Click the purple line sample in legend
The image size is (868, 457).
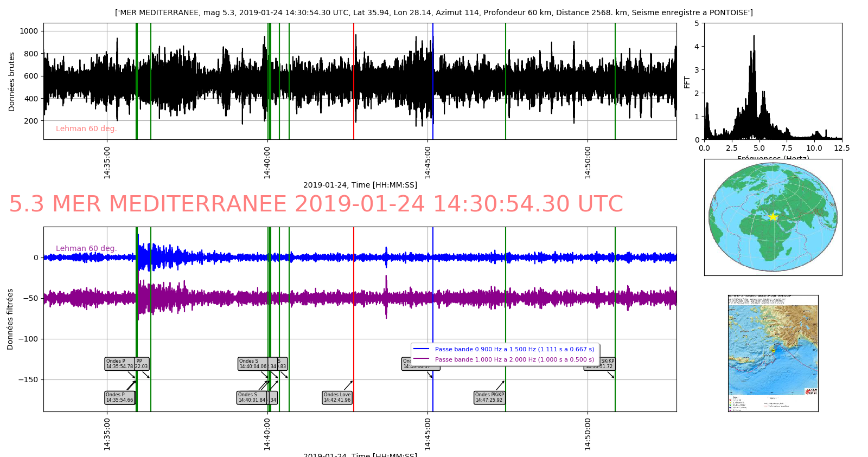click(x=421, y=359)
